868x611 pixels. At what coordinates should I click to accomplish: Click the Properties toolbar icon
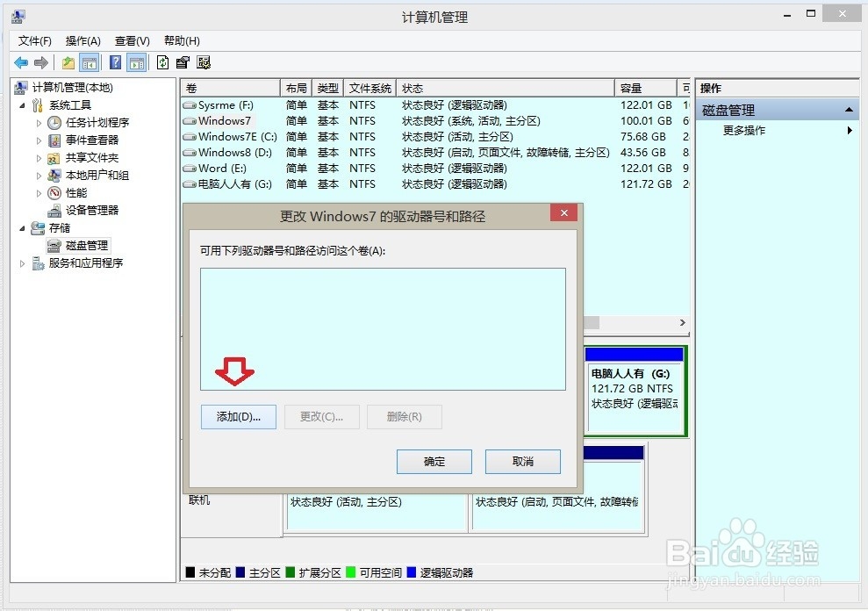[183, 62]
